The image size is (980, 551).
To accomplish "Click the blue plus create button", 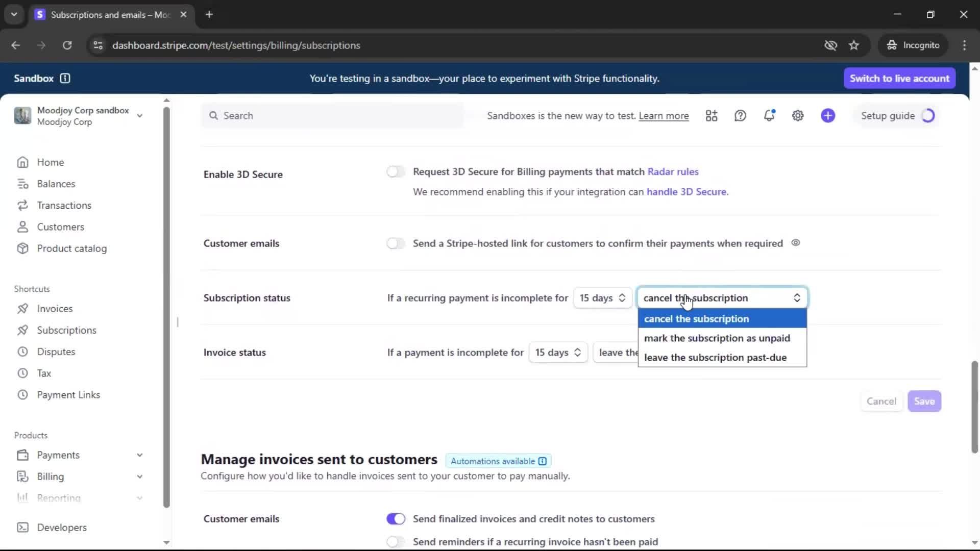I will tap(828, 116).
